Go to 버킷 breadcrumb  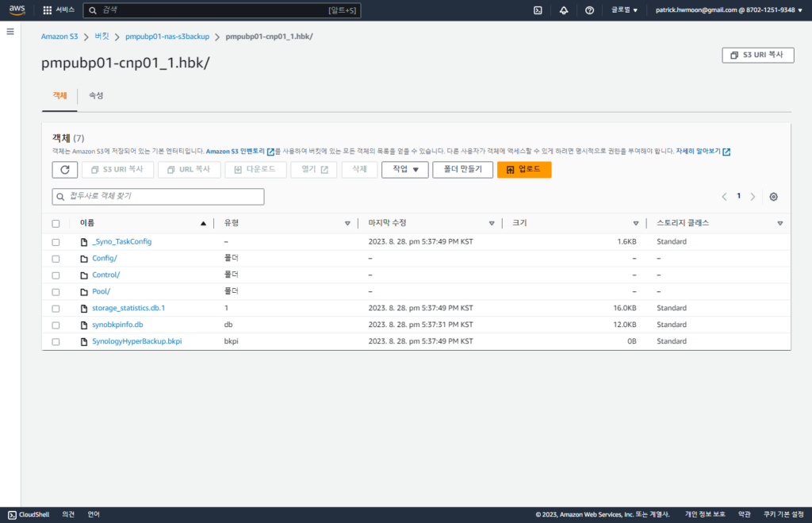(101, 37)
